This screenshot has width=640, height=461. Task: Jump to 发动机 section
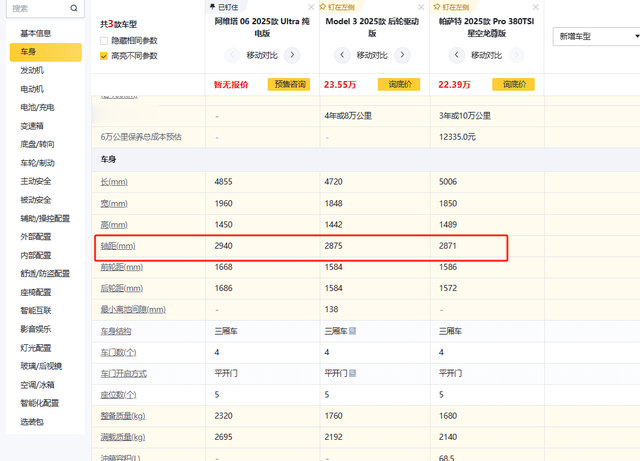32,70
